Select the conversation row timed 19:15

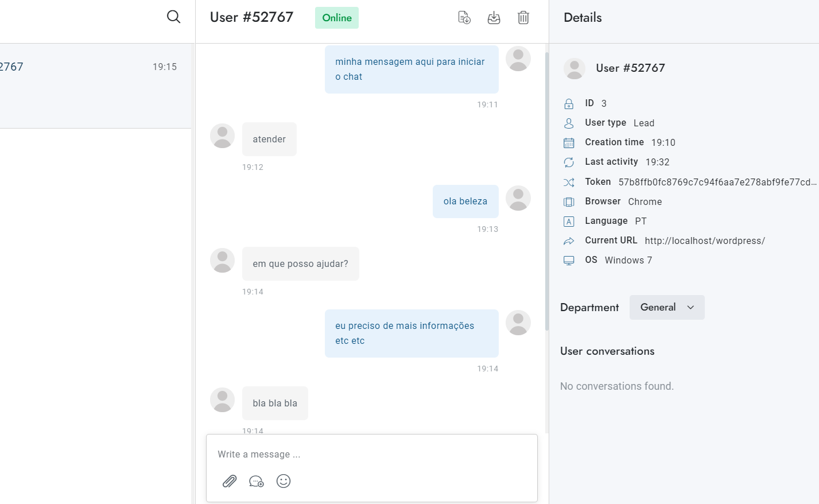[95, 86]
